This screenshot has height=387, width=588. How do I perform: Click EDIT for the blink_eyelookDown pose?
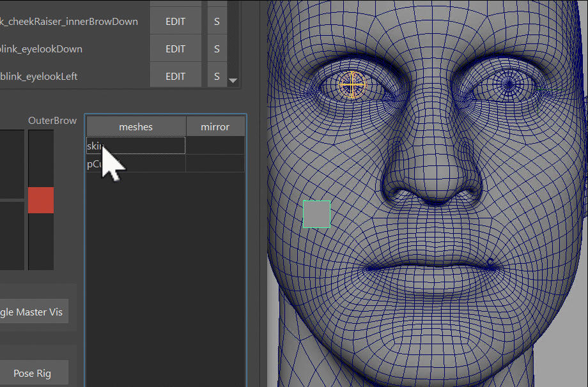(176, 49)
